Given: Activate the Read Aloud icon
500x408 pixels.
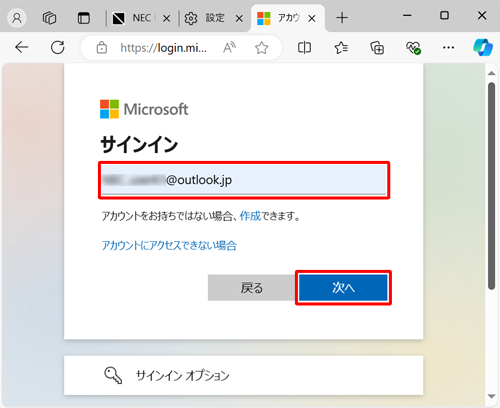Looking at the screenshot, I should (229, 48).
